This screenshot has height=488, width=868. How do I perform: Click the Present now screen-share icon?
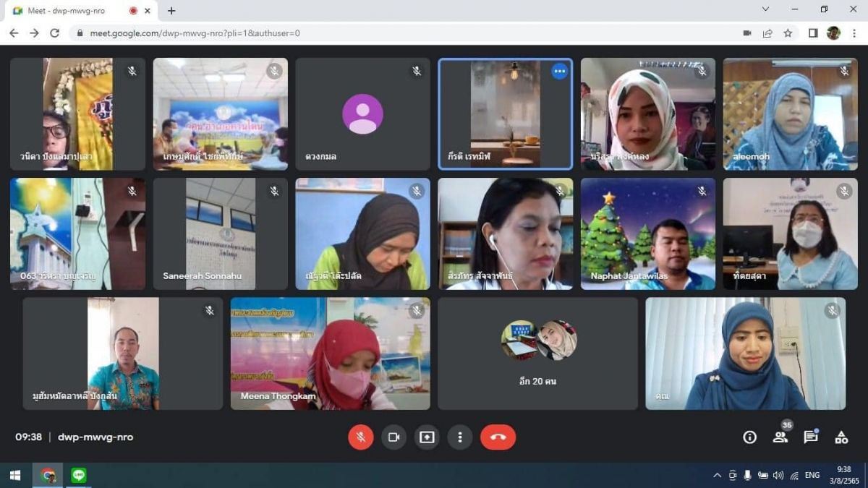coord(427,437)
